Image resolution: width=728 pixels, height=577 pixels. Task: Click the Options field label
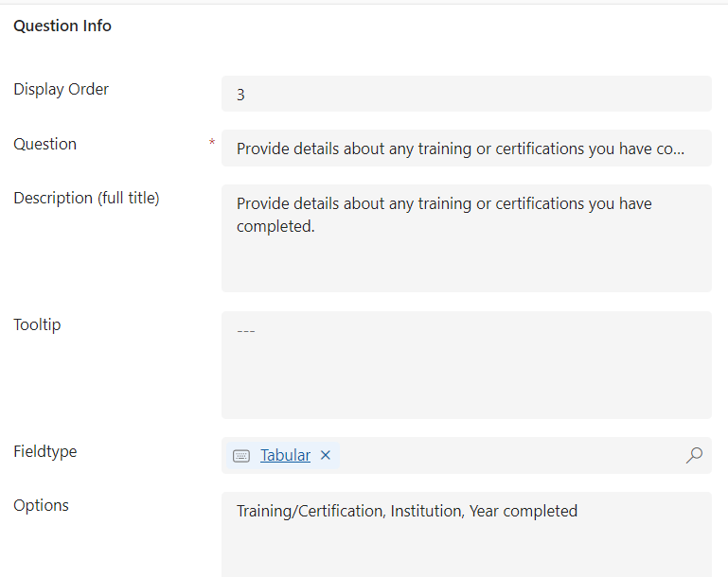(x=41, y=505)
